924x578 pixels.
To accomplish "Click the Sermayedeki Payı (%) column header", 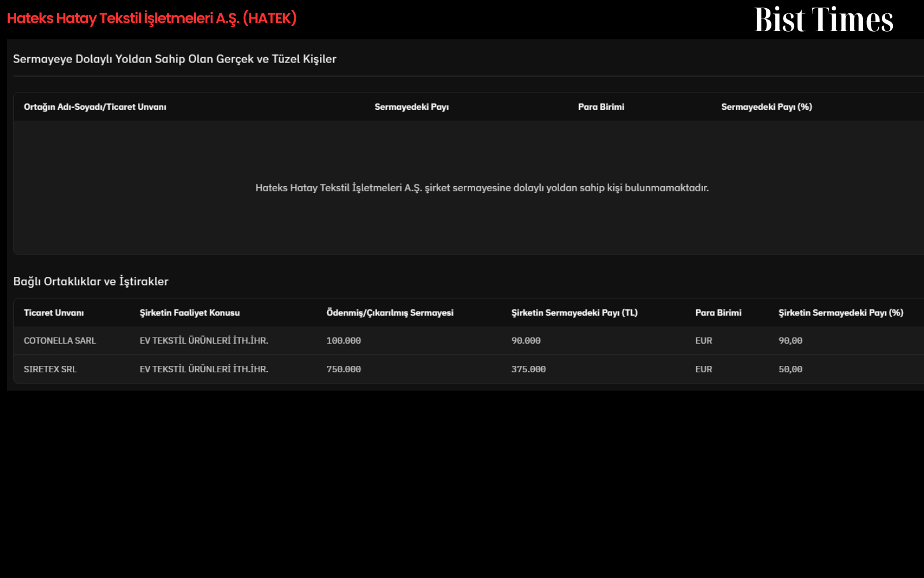I will click(766, 107).
